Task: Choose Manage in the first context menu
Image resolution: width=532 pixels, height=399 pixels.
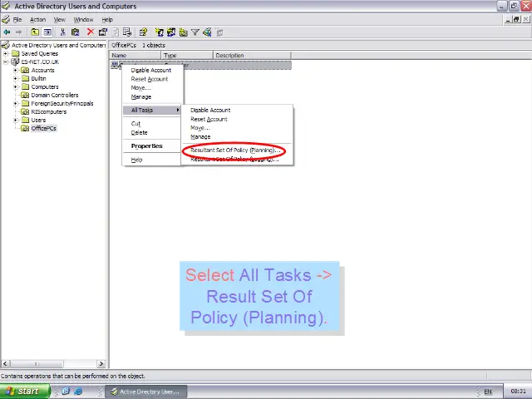Action: tap(151, 96)
